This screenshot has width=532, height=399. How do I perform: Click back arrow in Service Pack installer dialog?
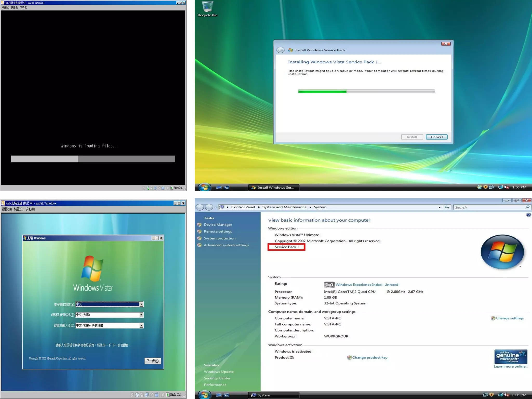coord(281,50)
